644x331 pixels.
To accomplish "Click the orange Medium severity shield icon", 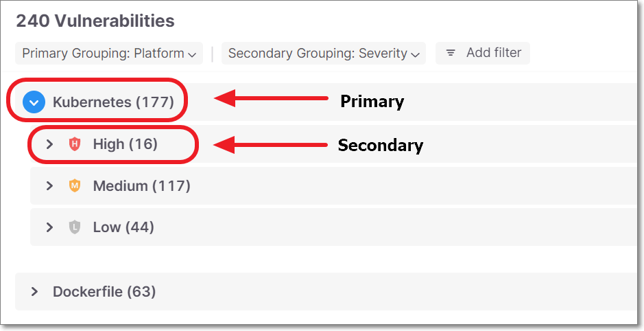I will click(x=74, y=186).
